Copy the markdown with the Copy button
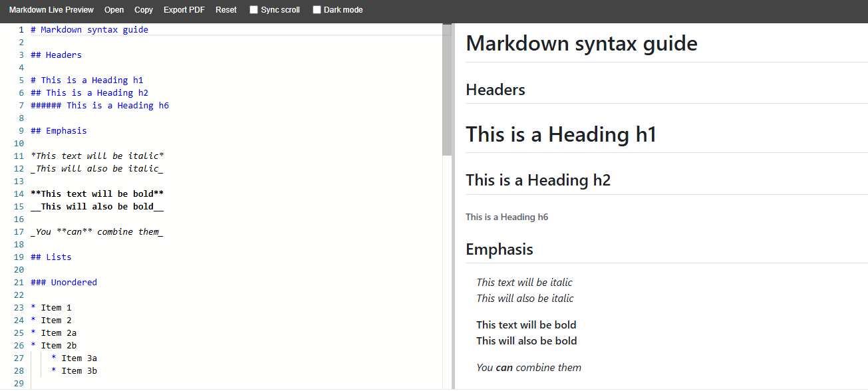The height and width of the screenshot is (391, 868). 144,10
